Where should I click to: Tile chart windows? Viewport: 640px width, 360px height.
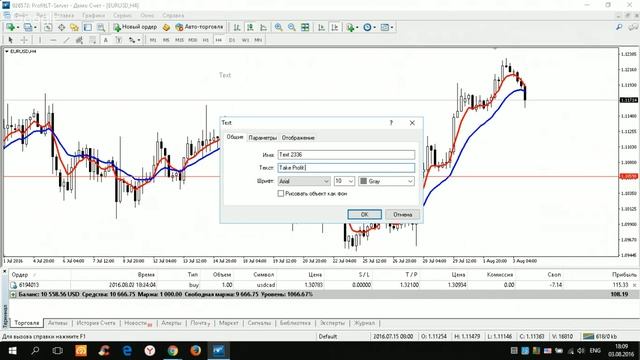click(305, 27)
